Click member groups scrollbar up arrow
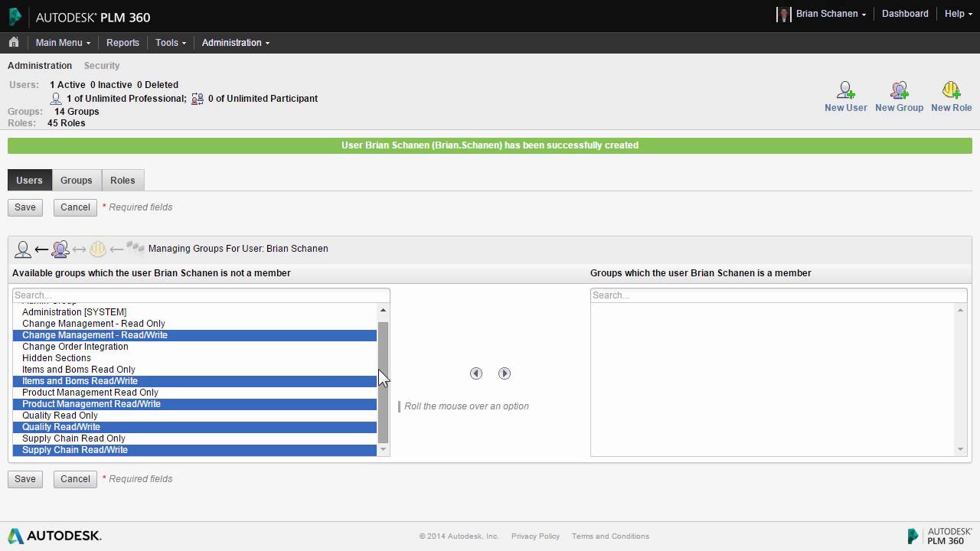 point(961,310)
